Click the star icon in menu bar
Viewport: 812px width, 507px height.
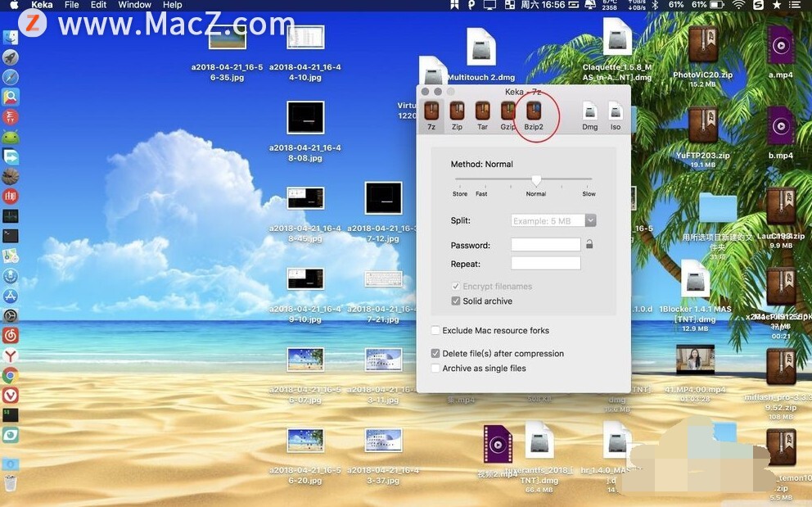pyautogui.click(x=776, y=5)
